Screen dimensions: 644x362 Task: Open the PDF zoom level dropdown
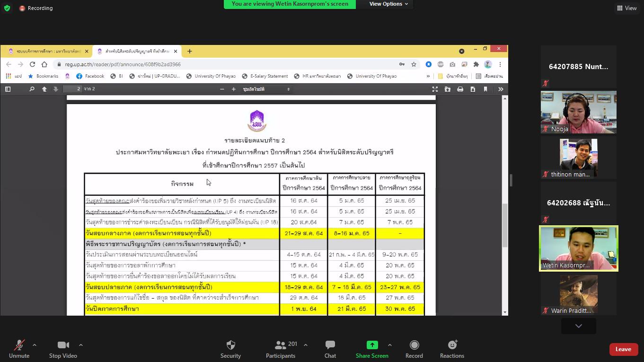[x=266, y=89]
